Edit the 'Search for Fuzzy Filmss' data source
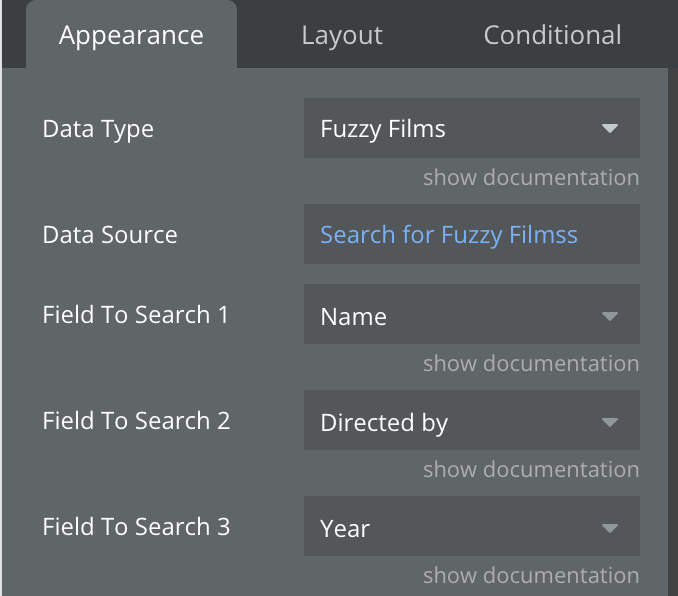The height and width of the screenshot is (596, 678). 449,235
